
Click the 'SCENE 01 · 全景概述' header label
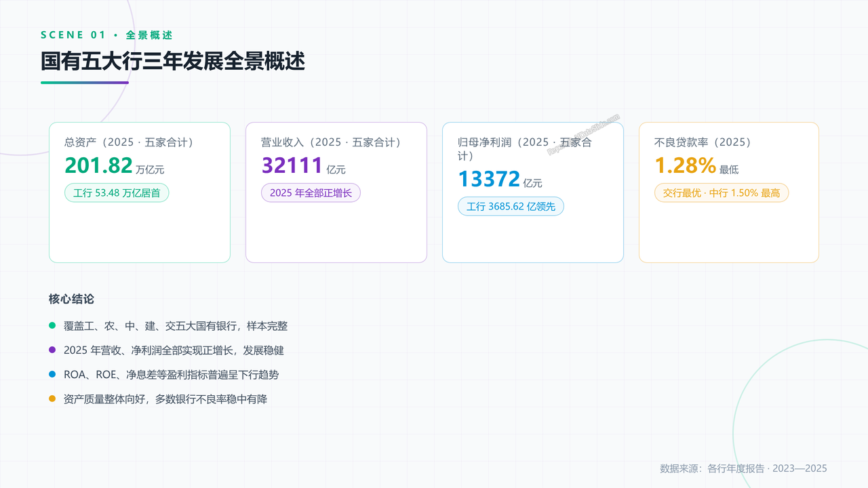pos(106,35)
